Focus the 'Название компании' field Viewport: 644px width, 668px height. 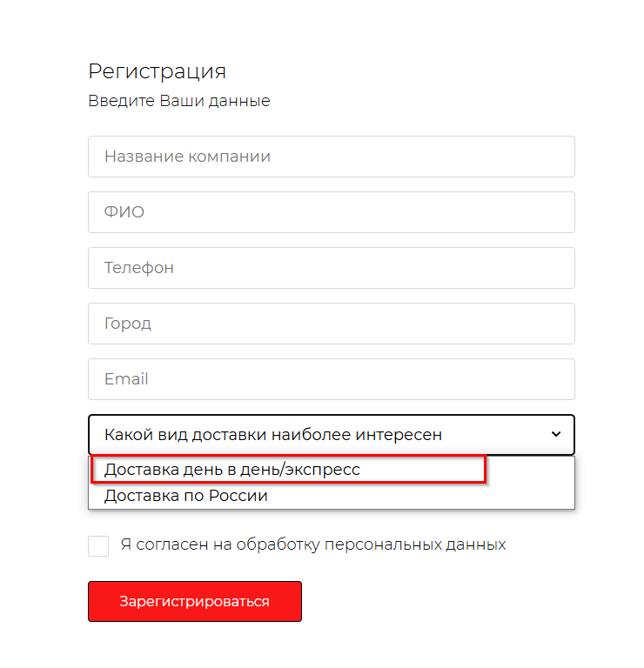click(x=331, y=157)
